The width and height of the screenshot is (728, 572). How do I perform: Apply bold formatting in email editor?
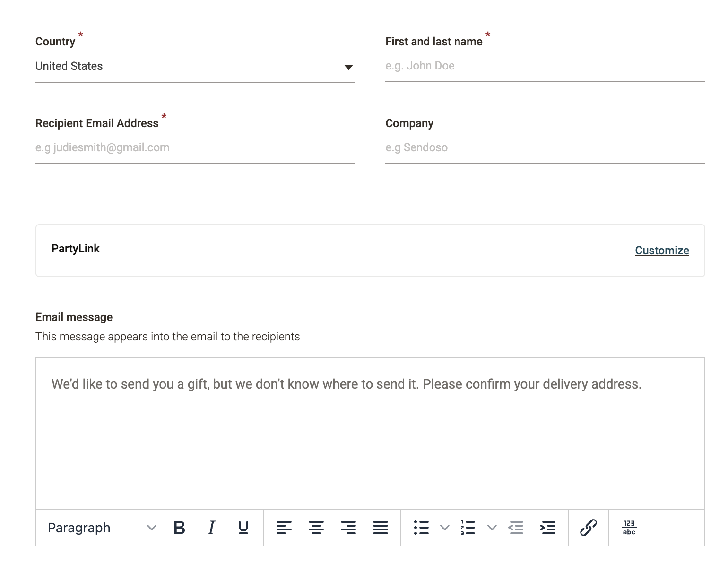(180, 528)
